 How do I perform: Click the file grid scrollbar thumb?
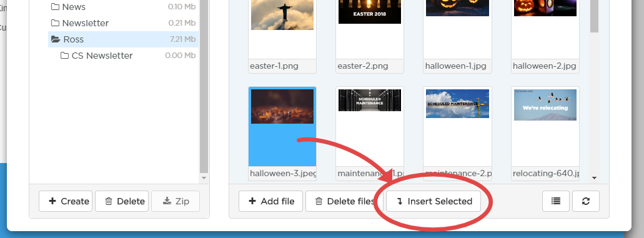tap(594, 16)
